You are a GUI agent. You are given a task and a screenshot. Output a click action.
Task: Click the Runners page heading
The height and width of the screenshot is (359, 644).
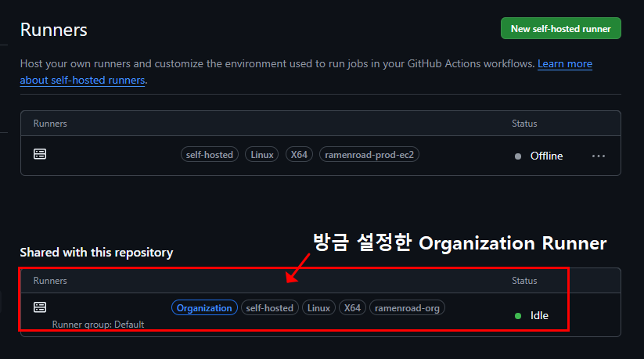pyautogui.click(x=54, y=30)
